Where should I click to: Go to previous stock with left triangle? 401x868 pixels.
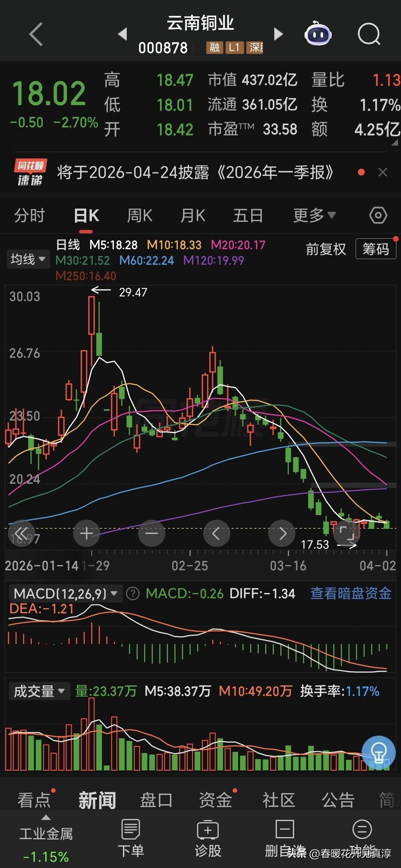122,34
